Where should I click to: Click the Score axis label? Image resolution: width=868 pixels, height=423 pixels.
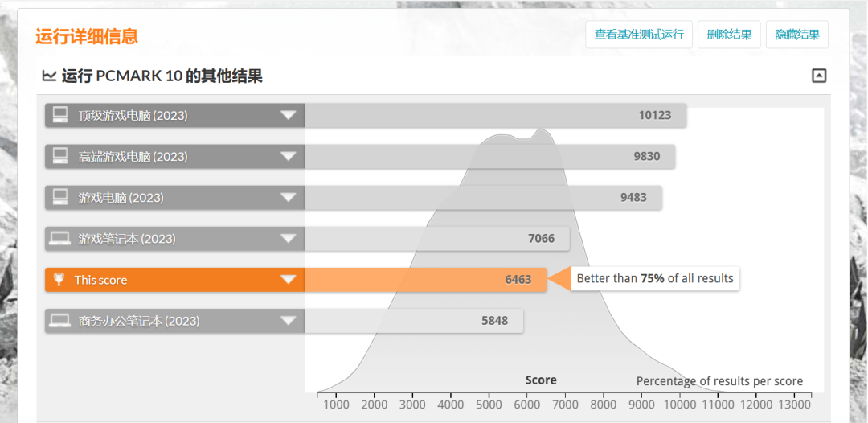[541, 380]
